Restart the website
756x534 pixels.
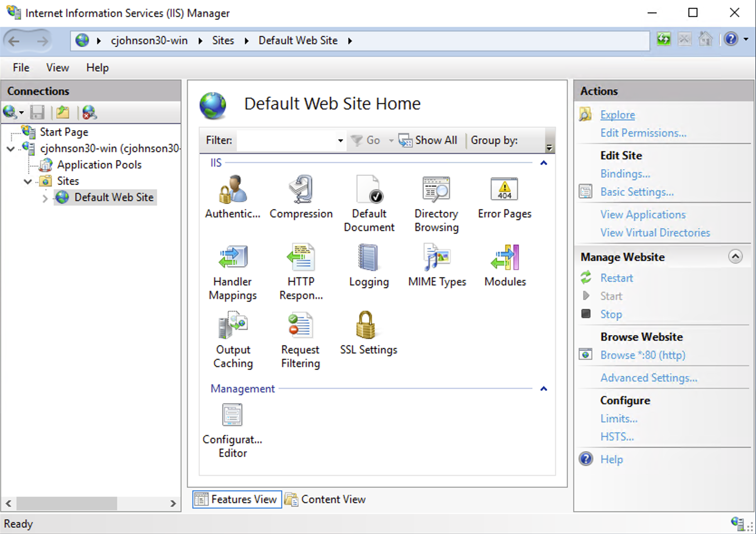616,278
